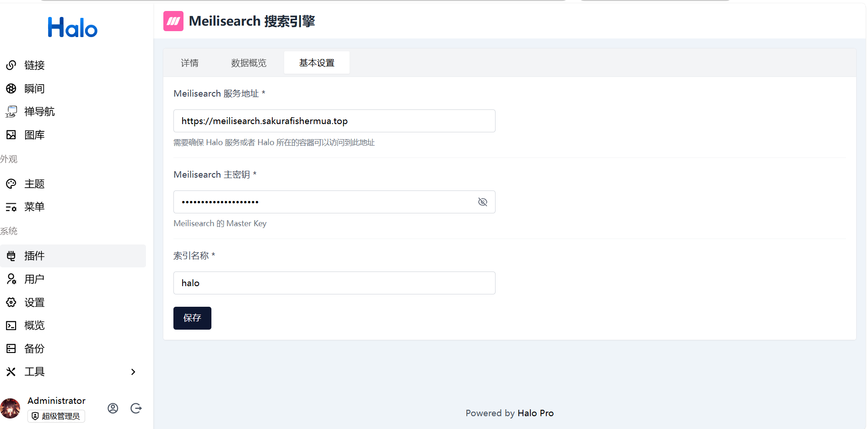Open 主题 (Themes) palette icon
This screenshot has width=868, height=429.
tap(11, 184)
